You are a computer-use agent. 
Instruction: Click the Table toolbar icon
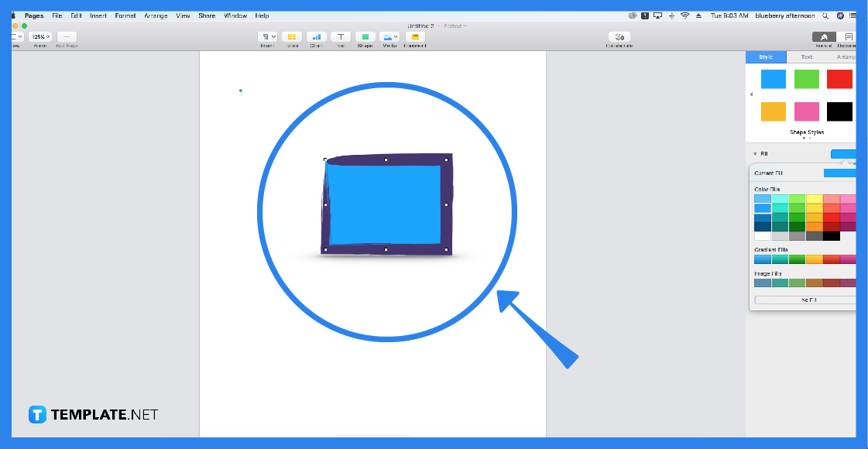click(x=292, y=37)
